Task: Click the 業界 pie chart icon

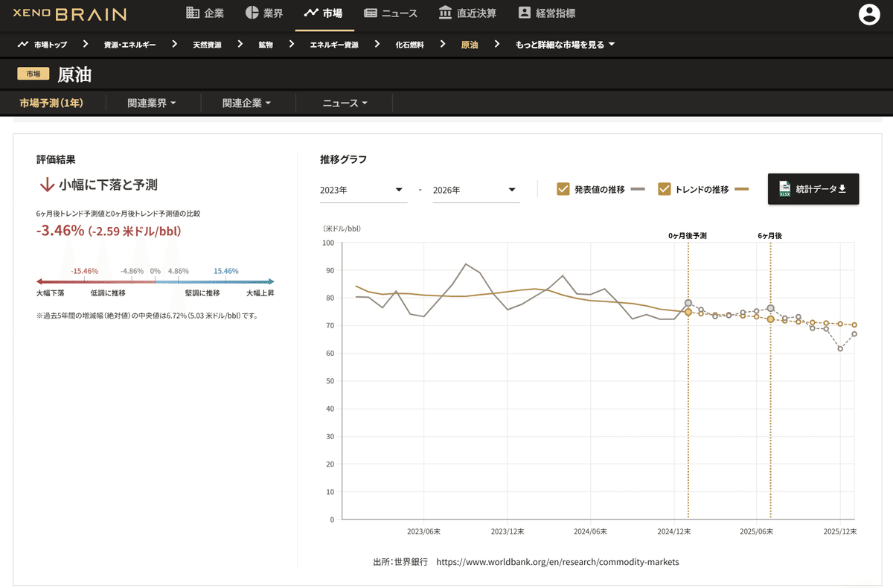Action: pyautogui.click(x=252, y=13)
